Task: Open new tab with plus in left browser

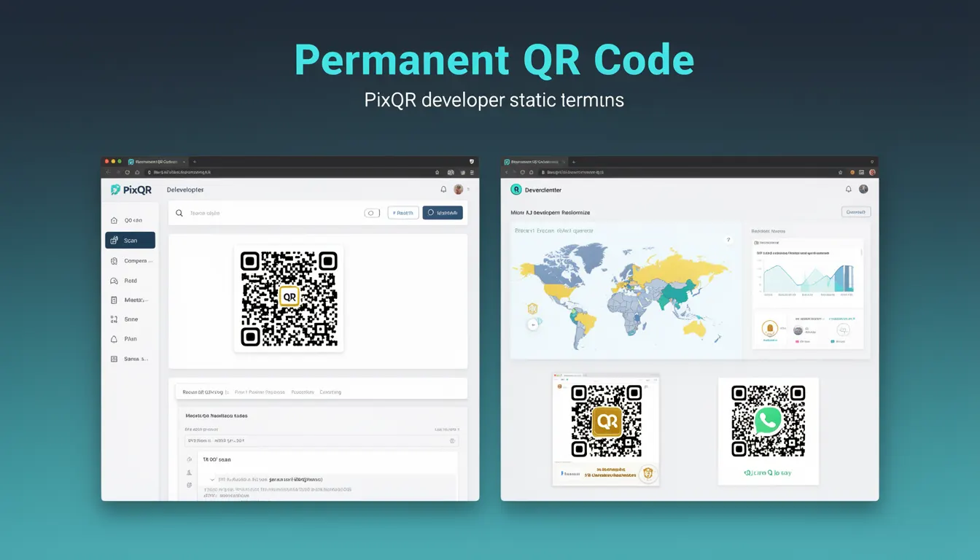Action: (x=194, y=161)
